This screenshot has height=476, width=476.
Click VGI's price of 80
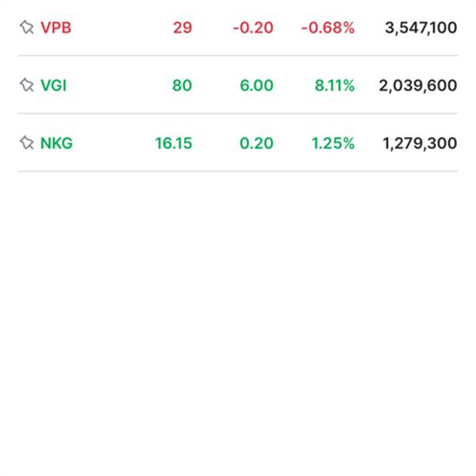pyautogui.click(x=182, y=86)
